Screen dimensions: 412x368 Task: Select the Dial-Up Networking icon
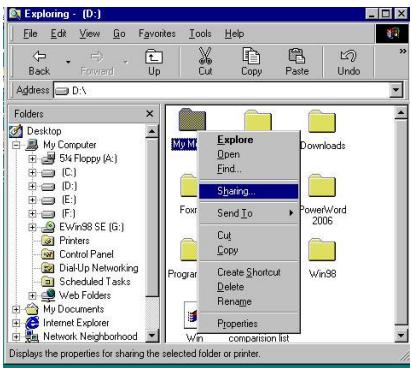[48, 268]
